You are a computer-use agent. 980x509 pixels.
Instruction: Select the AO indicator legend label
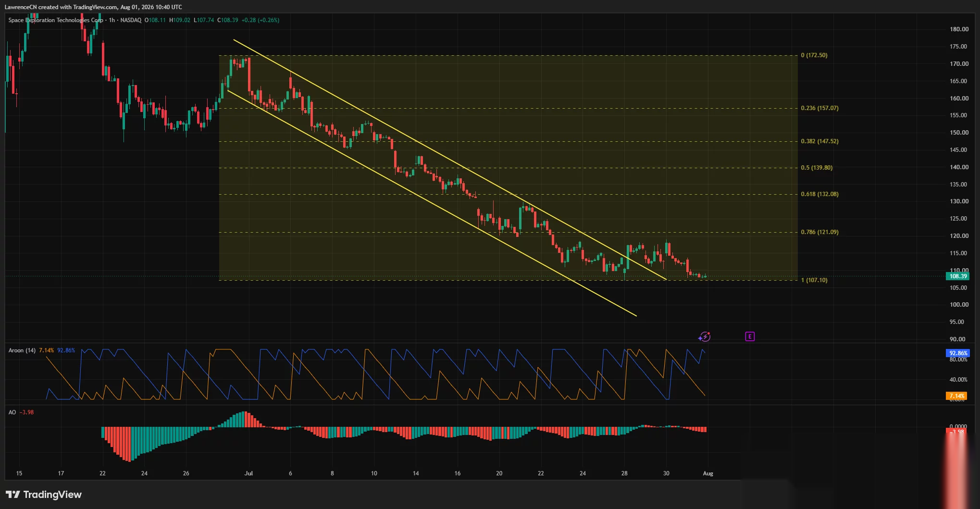(x=12, y=412)
